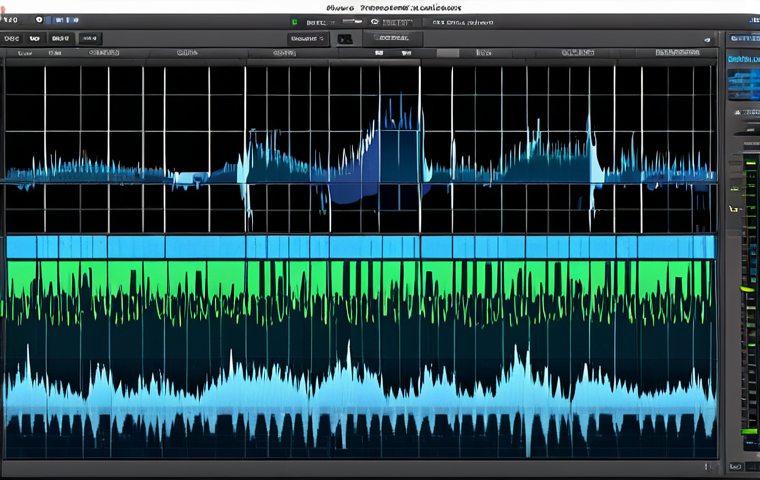Image resolution: width=760 pixels, height=480 pixels.
Task: Click the wide gray button right of the dark icon
Action: coord(392,38)
